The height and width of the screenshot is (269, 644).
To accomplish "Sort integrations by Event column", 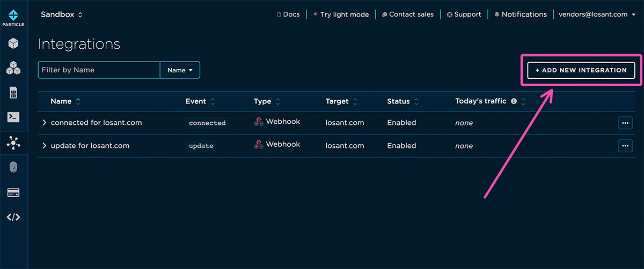I will [x=200, y=101].
